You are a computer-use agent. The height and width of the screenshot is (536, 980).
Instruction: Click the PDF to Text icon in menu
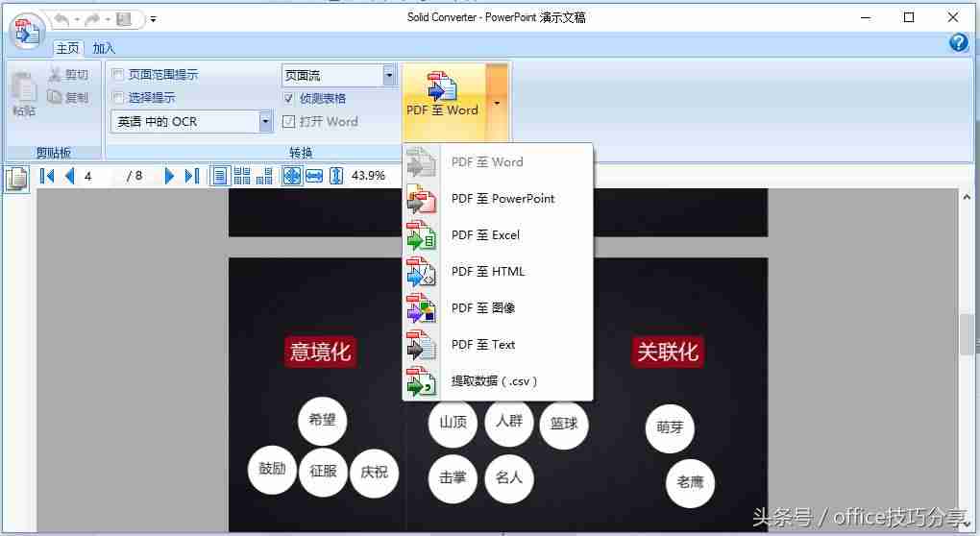coord(421,346)
